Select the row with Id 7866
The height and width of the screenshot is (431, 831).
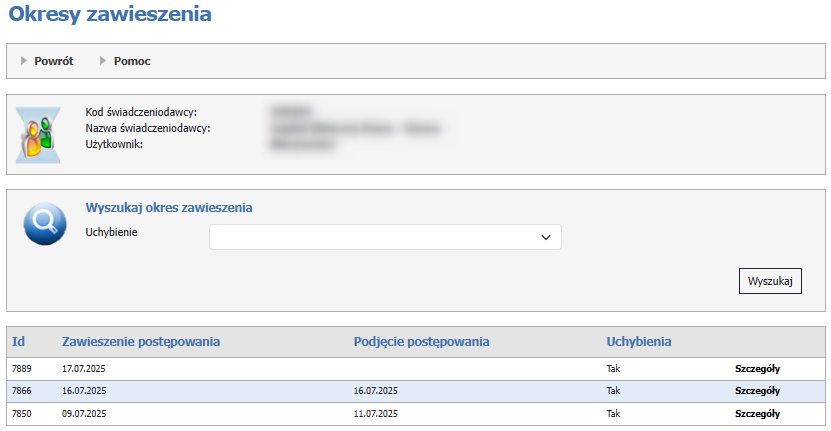[21, 391]
